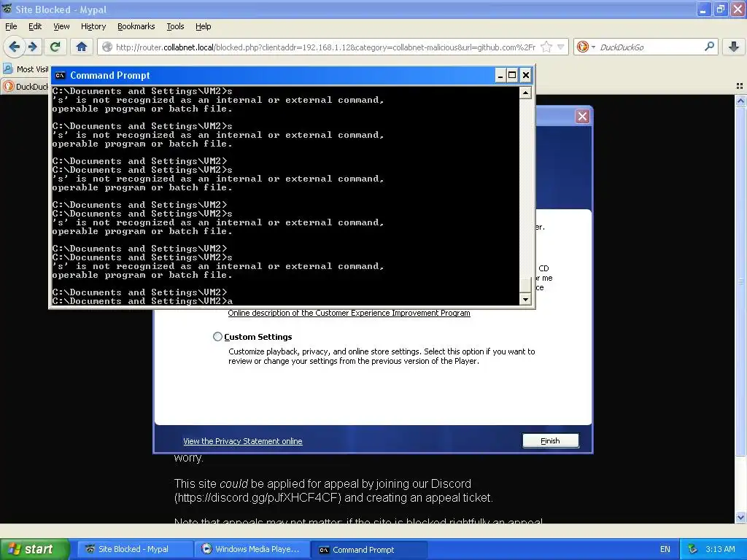Open the Edit menu

pos(35,26)
